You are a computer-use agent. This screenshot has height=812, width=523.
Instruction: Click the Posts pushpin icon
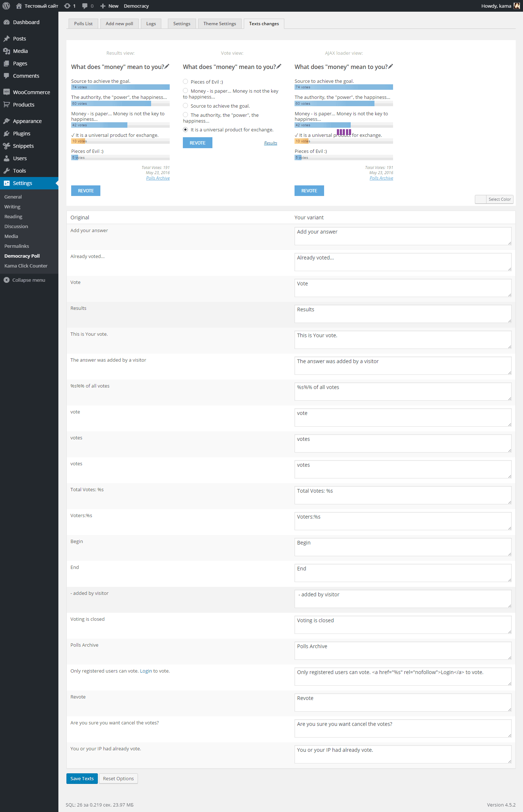7,39
